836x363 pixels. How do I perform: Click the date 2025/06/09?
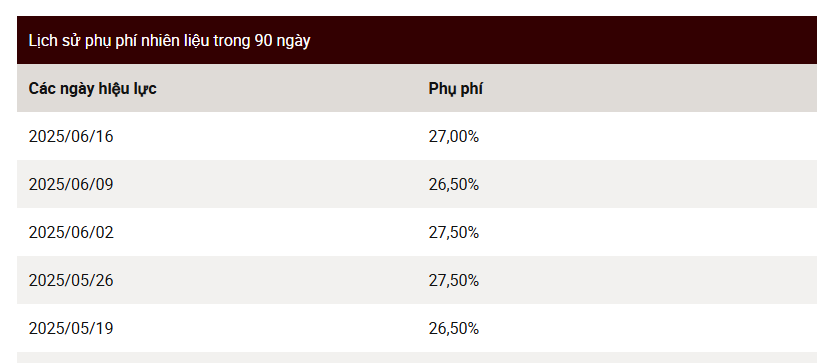(x=71, y=184)
